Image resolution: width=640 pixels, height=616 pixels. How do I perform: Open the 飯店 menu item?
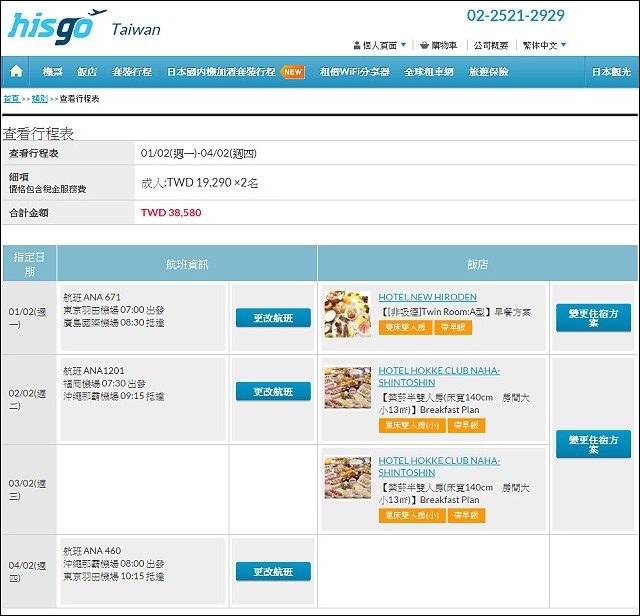87,72
